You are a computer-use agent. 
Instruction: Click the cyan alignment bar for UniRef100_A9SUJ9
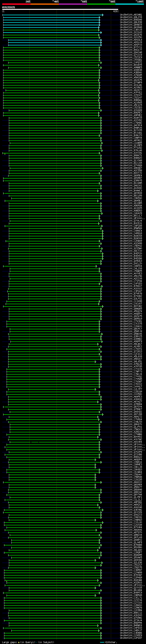click(55, 42)
